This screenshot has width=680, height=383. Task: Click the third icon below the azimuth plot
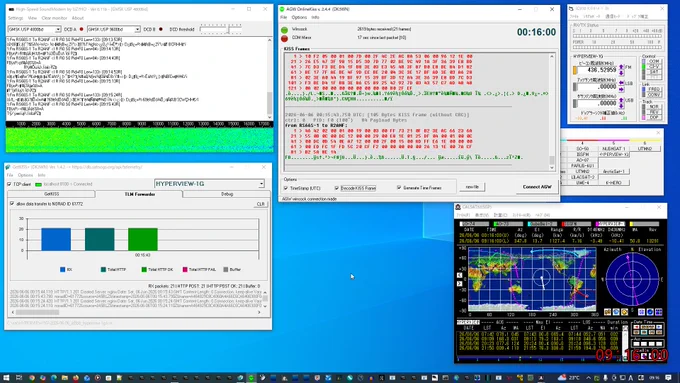coord(624,312)
